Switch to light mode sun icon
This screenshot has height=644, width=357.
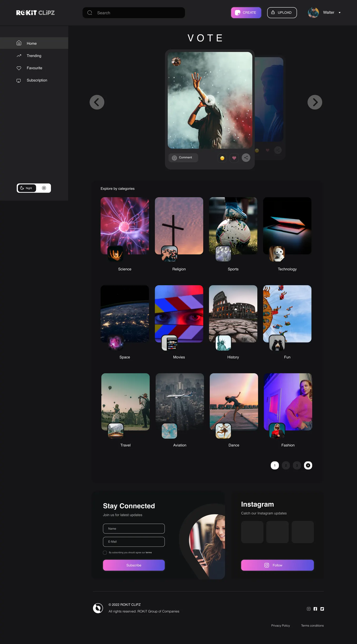point(44,188)
